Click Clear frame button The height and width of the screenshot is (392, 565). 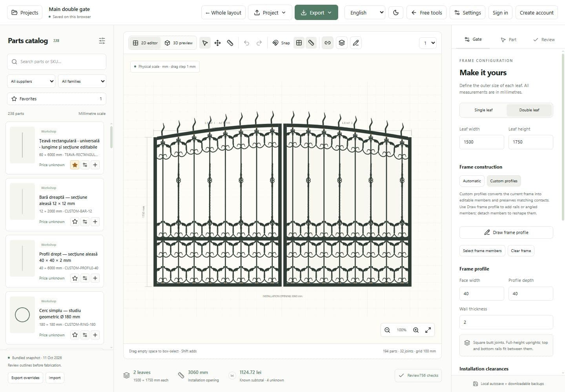coord(521,251)
